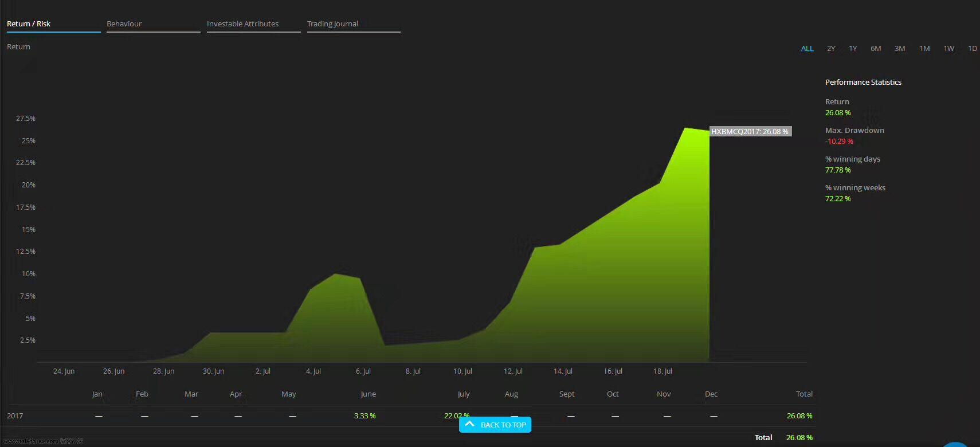Viewport: 980px width, 447px height.
Task: Select the 6M time range
Action: pyautogui.click(x=876, y=49)
